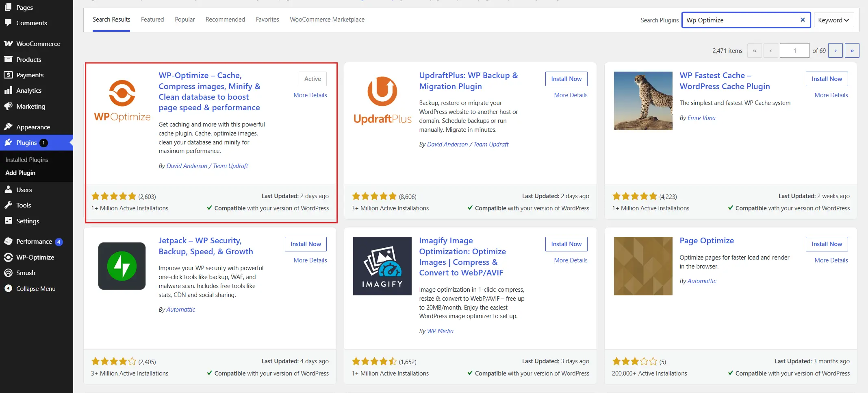Switch to the Search Results tab
Viewport: 868px width, 393px height.
coord(111,20)
